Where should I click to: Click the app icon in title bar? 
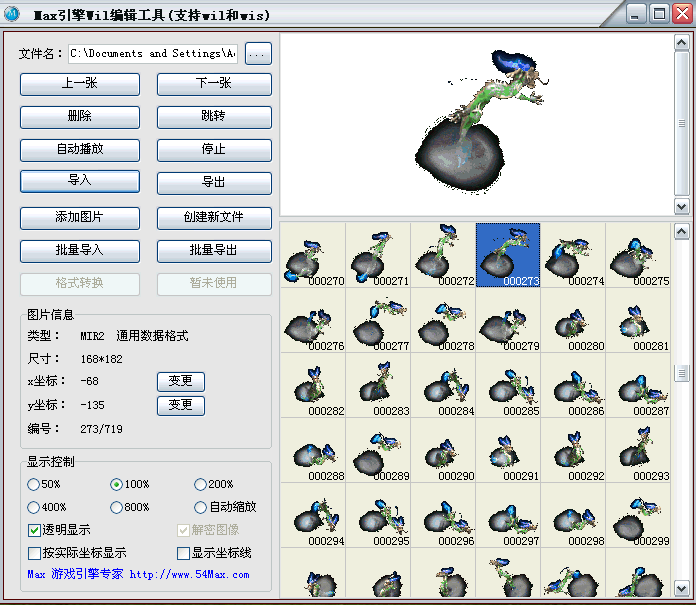[x=13, y=14]
